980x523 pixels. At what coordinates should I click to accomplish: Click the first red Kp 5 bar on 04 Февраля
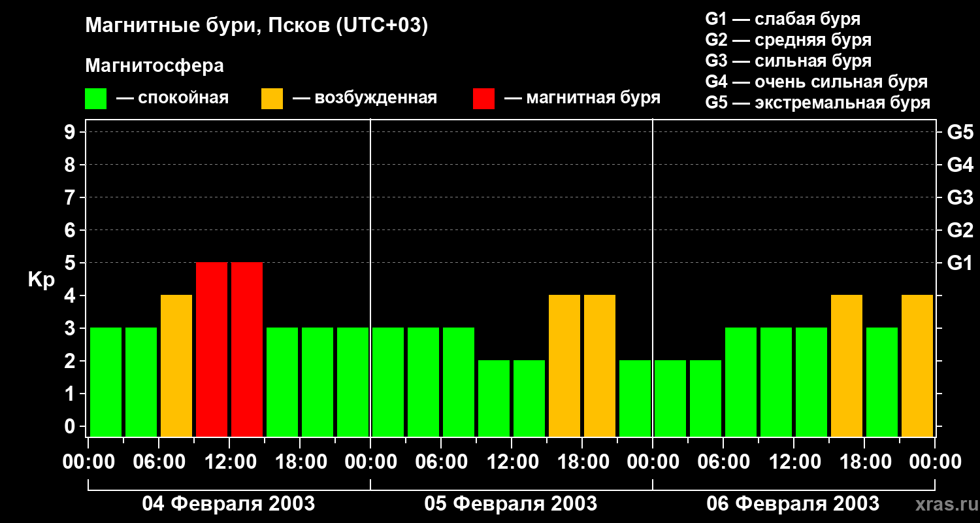pyautogui.click(x=212, y=349)
